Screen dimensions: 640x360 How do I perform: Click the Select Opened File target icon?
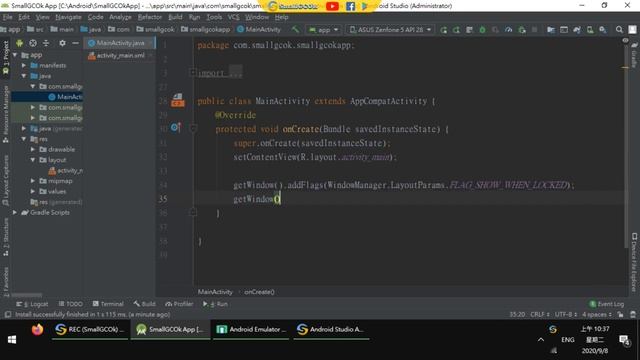(x=33, y=43)
